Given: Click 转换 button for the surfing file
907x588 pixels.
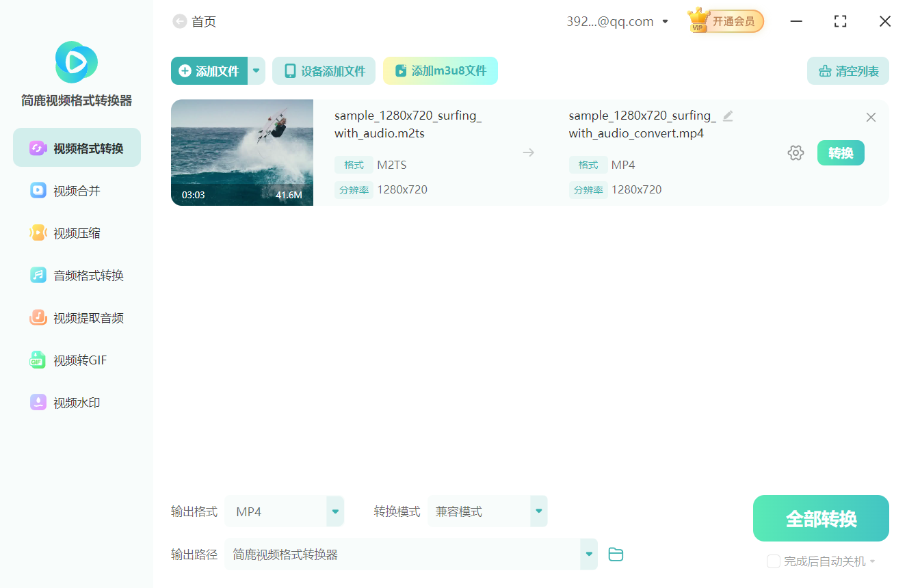Looking at the screenshot, I should coord(841,153).
